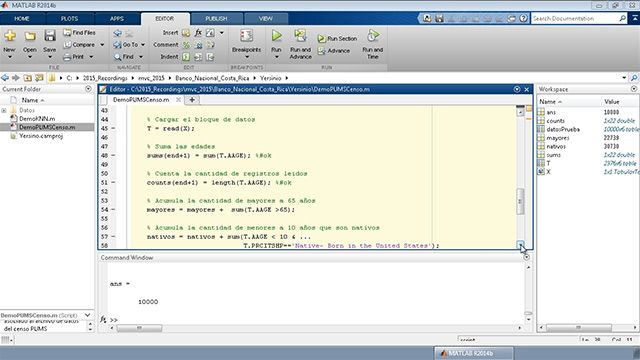The image size is (640, 360).
Task: Switch to the PUBLISH ribbon tab
Action: point(216,19)
